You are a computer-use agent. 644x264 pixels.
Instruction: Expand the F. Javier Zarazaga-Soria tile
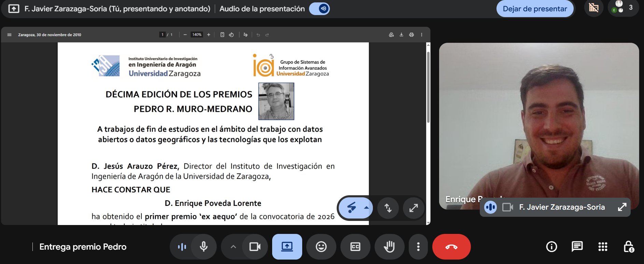(x=622, y=207)
